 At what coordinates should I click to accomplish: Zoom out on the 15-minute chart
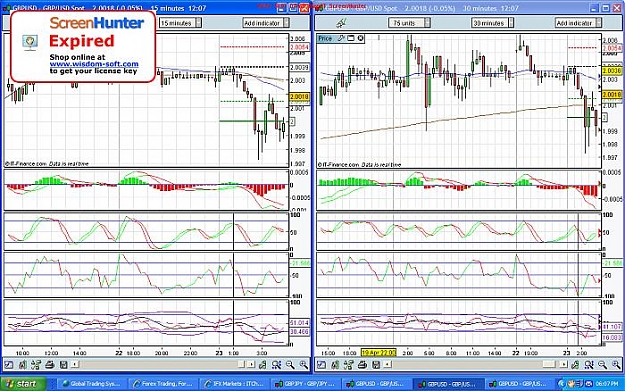click(290, 364)
